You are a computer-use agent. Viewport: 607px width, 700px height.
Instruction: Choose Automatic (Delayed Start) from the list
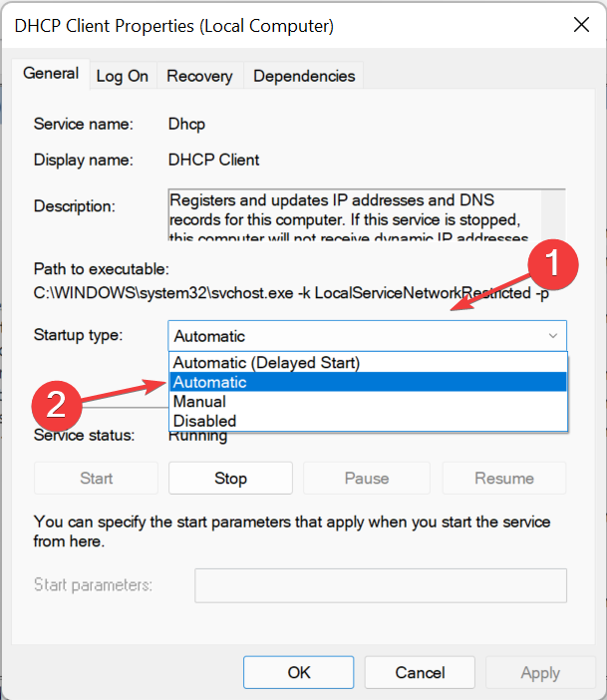pyautogui.click(x=266, y=362)
